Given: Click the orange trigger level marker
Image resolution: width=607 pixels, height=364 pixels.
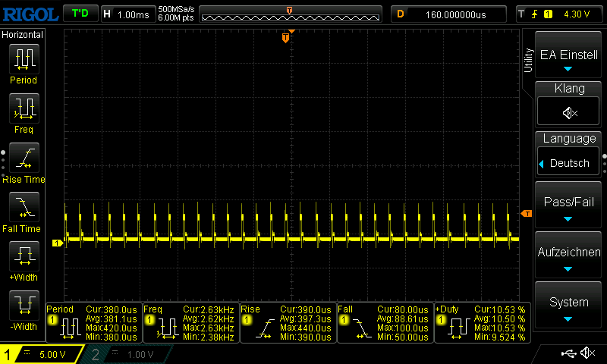Looking at the screenshot, I should pos(527,214).
